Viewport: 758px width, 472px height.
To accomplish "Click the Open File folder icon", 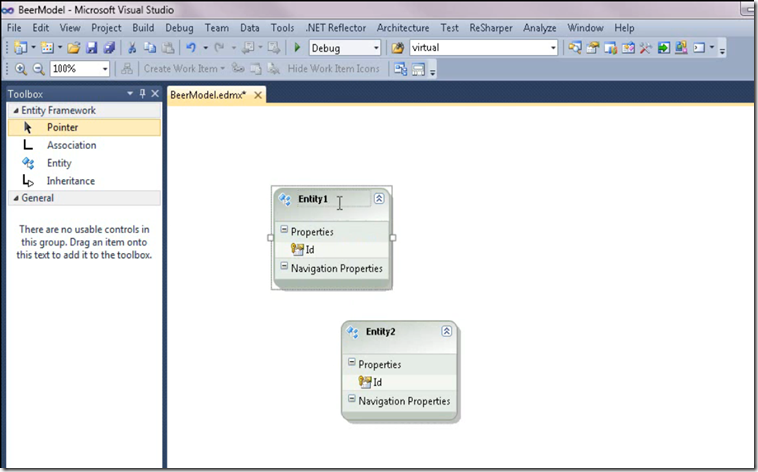I will 73,48.
